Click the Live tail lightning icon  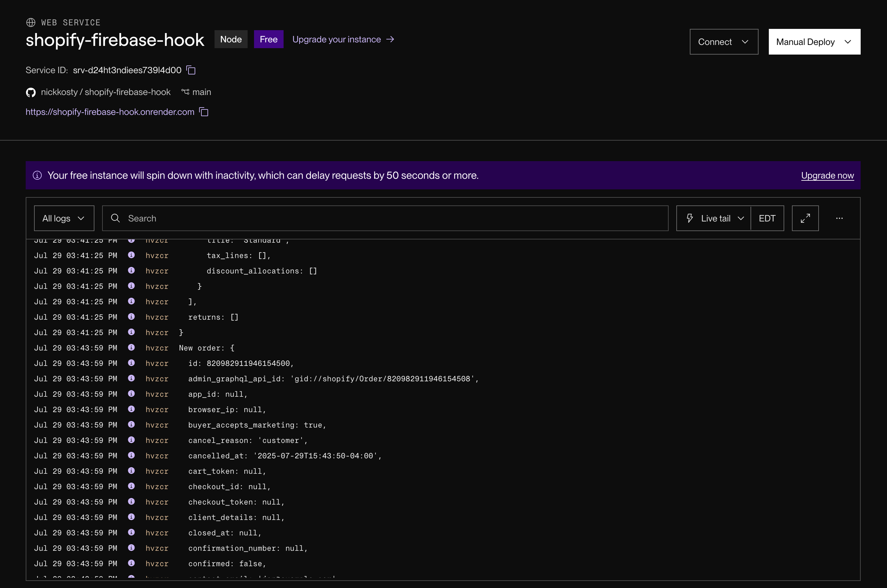(x=689, y=218)
